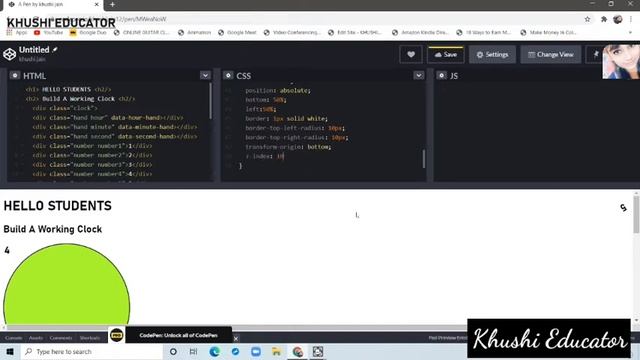Save the pen
The image size is (640, 360).
(x=446, y=55)
